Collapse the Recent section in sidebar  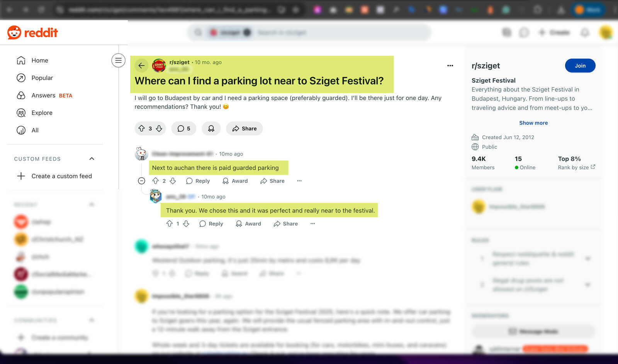[x=92, y=204]
